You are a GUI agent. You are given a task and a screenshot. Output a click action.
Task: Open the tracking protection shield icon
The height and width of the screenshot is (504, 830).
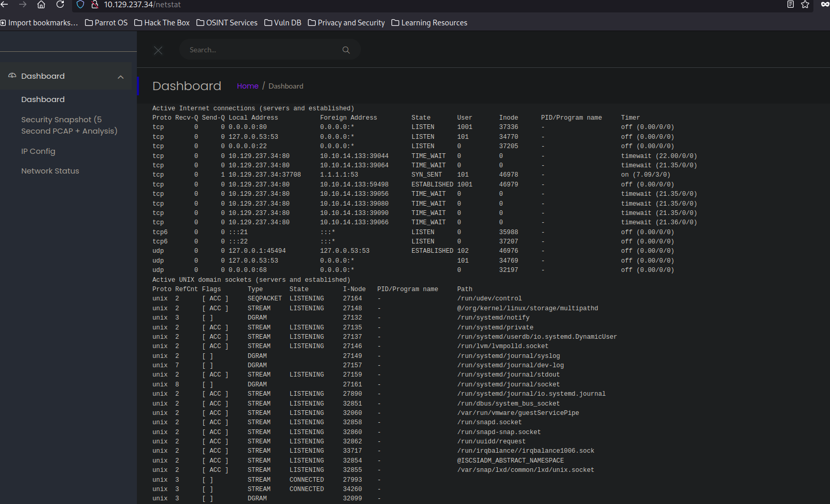coord(80,5)
